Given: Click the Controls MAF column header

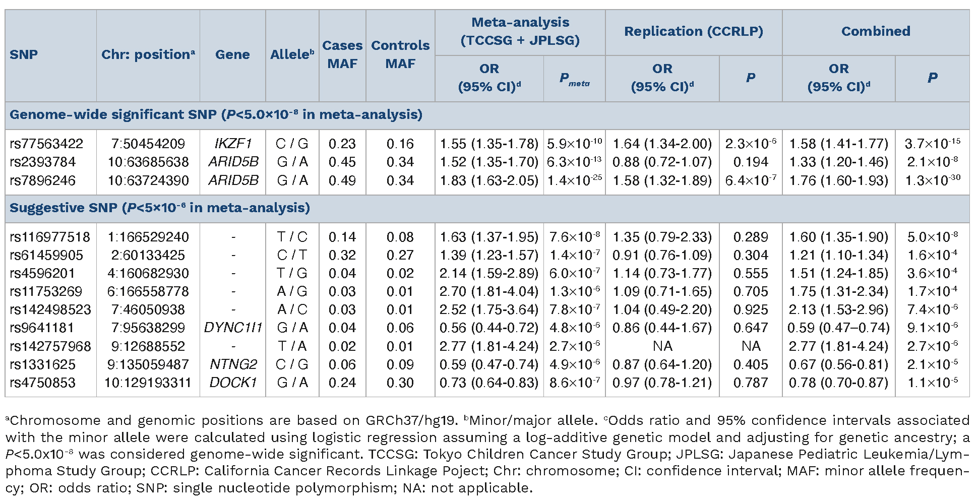Looking at the screenshot, I should point(400,55).
